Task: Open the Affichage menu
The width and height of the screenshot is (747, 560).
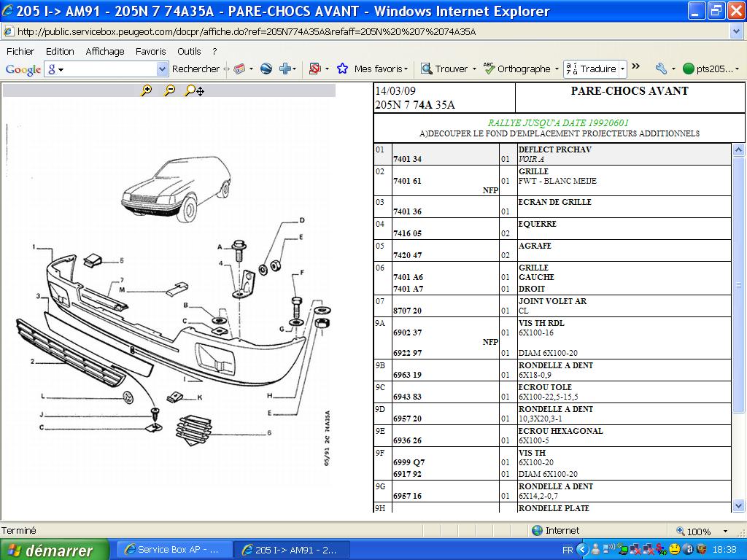Action: [x=105, y=51]
